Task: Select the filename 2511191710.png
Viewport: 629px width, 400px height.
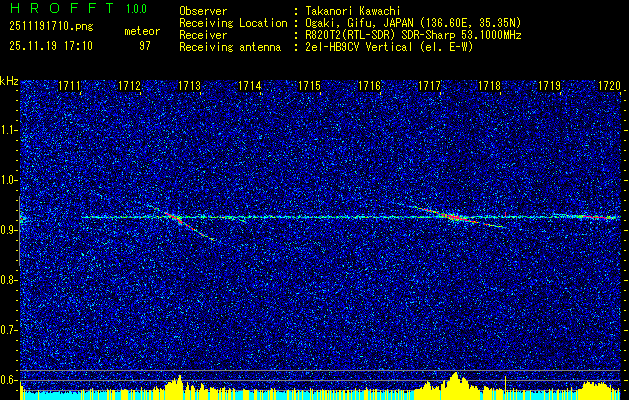Action: pos(51,27)
